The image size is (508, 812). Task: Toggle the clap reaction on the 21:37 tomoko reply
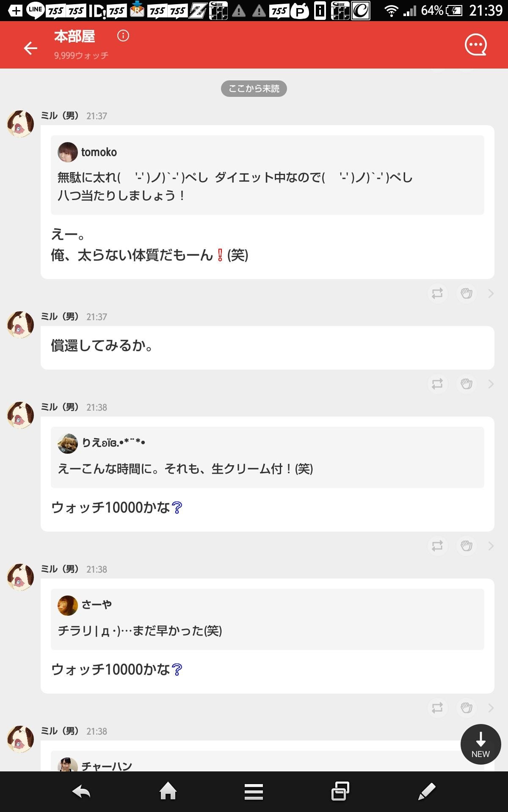[467, 294]
